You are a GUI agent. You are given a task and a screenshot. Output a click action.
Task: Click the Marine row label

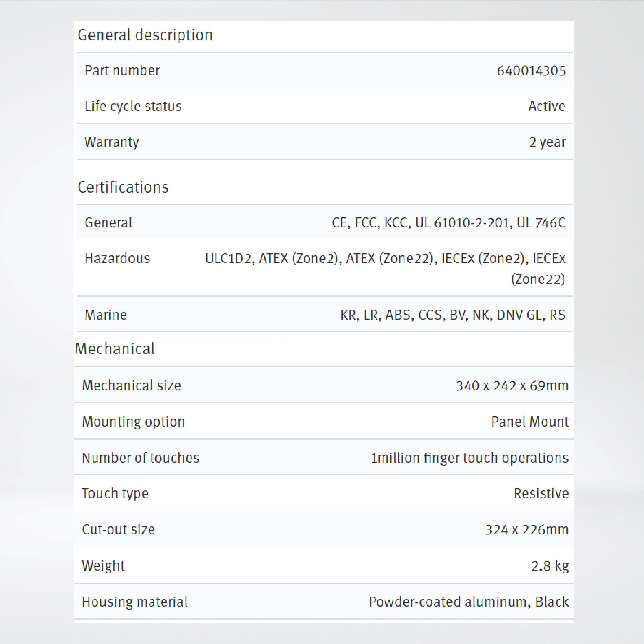click(x=106, y=315)
